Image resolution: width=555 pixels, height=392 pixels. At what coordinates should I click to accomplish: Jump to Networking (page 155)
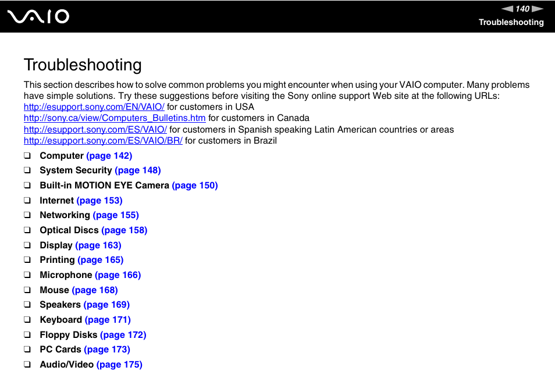pos(116,215)
